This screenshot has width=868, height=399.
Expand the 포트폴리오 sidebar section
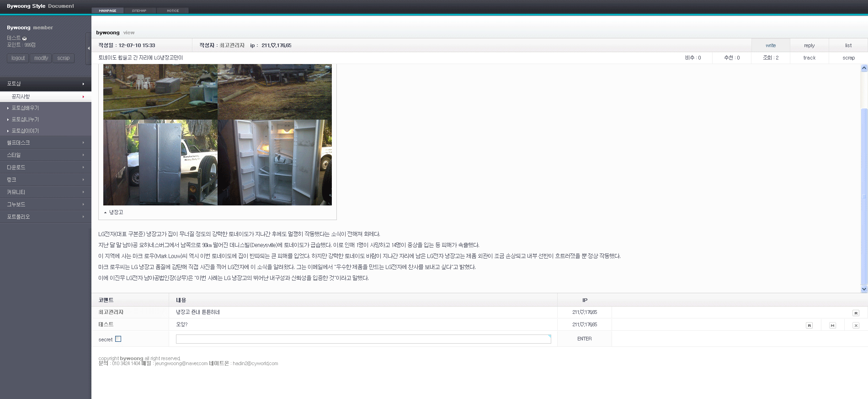coord(46,217)
